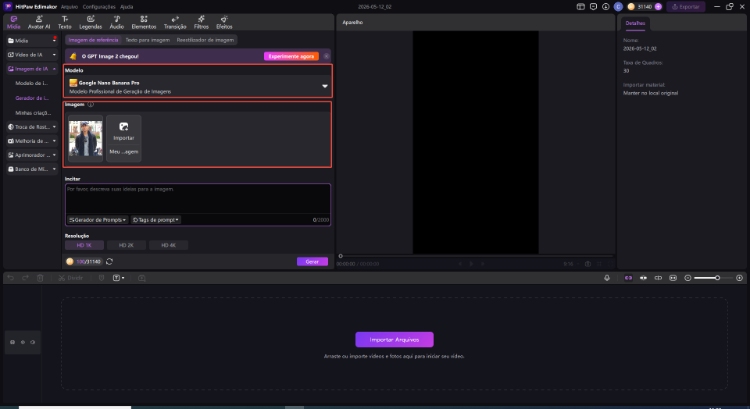Click the info icon next to Imagem
Image resolution: width=750 pixels, height=409 pixels.
click(90, 104)
